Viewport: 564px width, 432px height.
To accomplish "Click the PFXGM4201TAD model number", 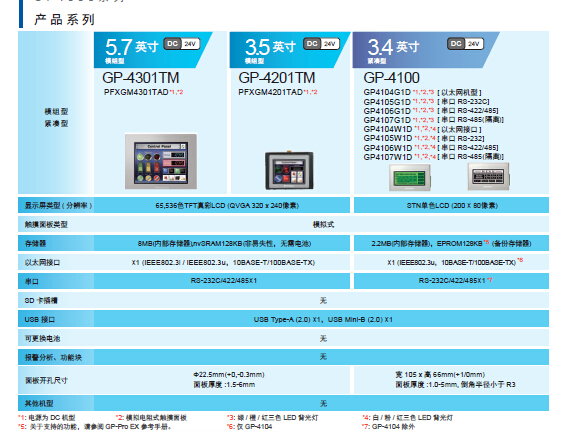I will pyautogui.click(x=270, y=92).
